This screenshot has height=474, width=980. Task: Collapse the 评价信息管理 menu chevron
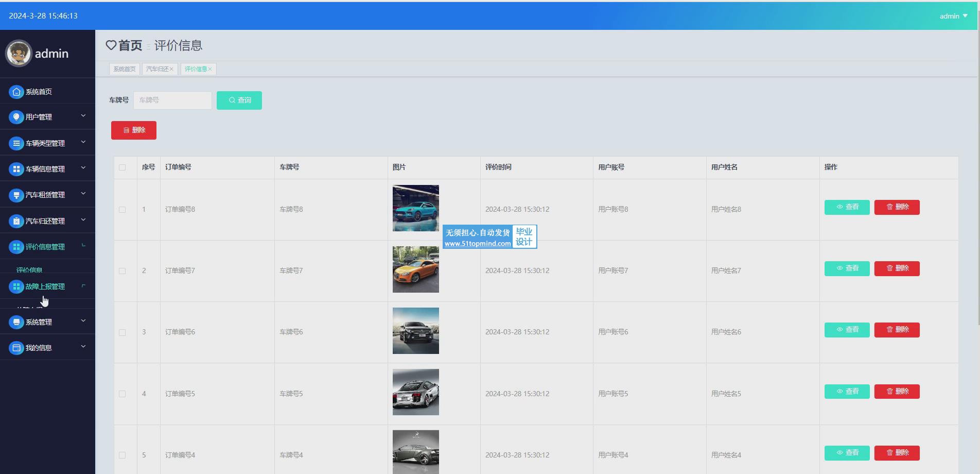point(83,246)
